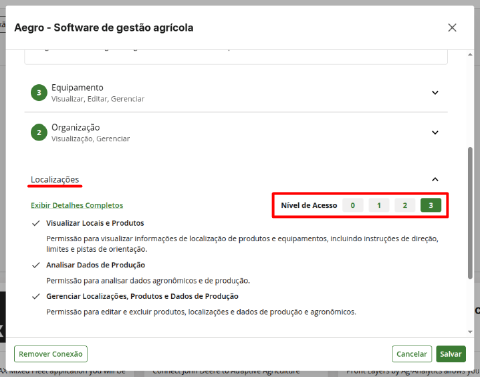Set Nível de Acesso to 3
This screenshot has width=480, height=377.
431,205
